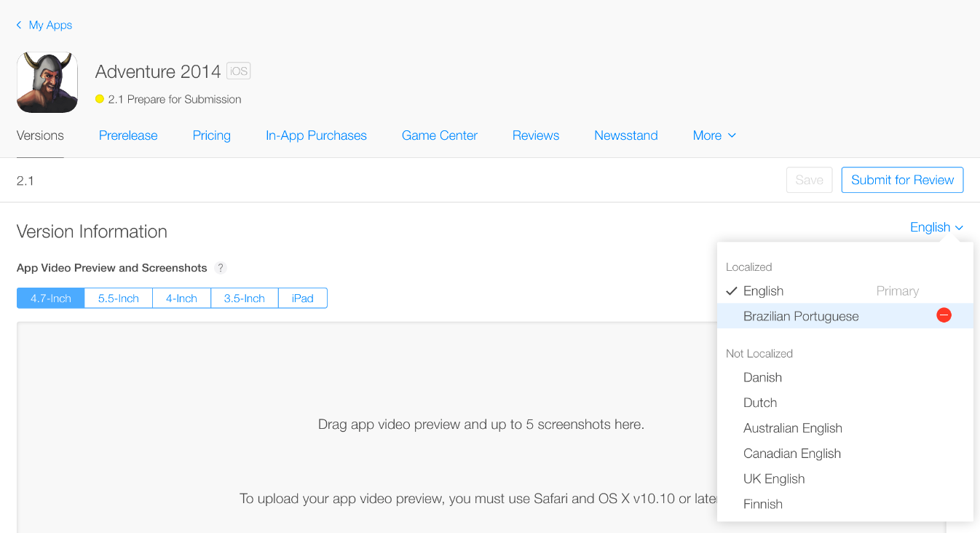
Task: Select the 4-Inch screenshot size
Action: (x=181, y=299)
